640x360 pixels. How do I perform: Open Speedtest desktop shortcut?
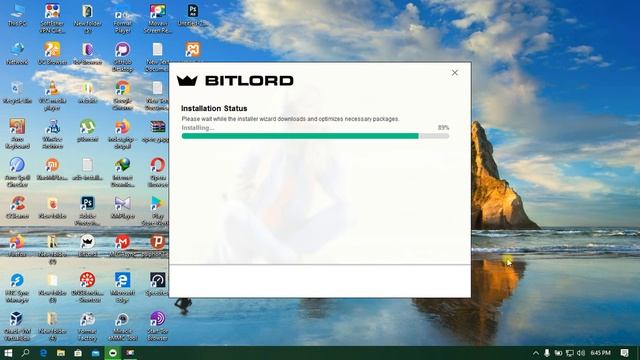(x=158, y=284)
